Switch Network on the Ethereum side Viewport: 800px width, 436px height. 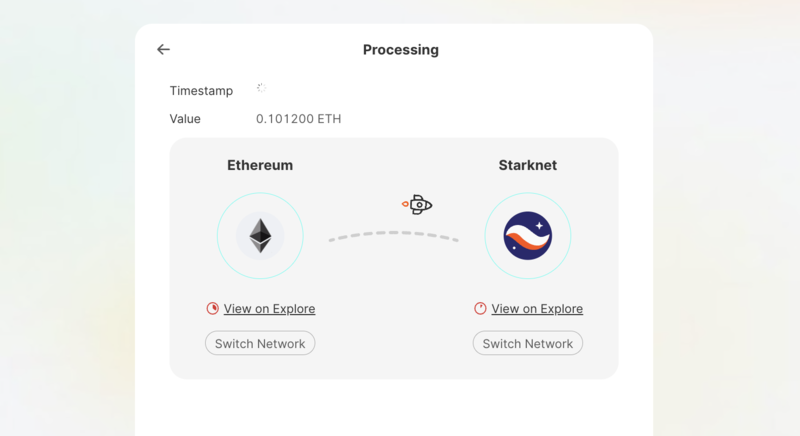click(260, 343)
